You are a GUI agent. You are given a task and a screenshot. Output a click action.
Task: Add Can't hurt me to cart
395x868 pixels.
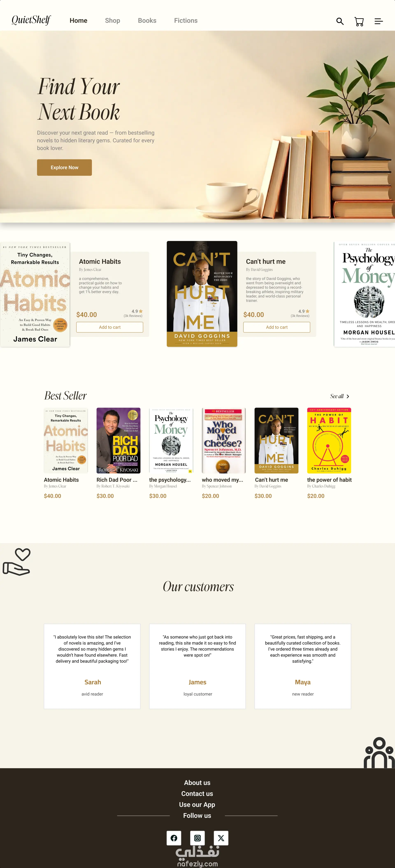click(277, 327)
